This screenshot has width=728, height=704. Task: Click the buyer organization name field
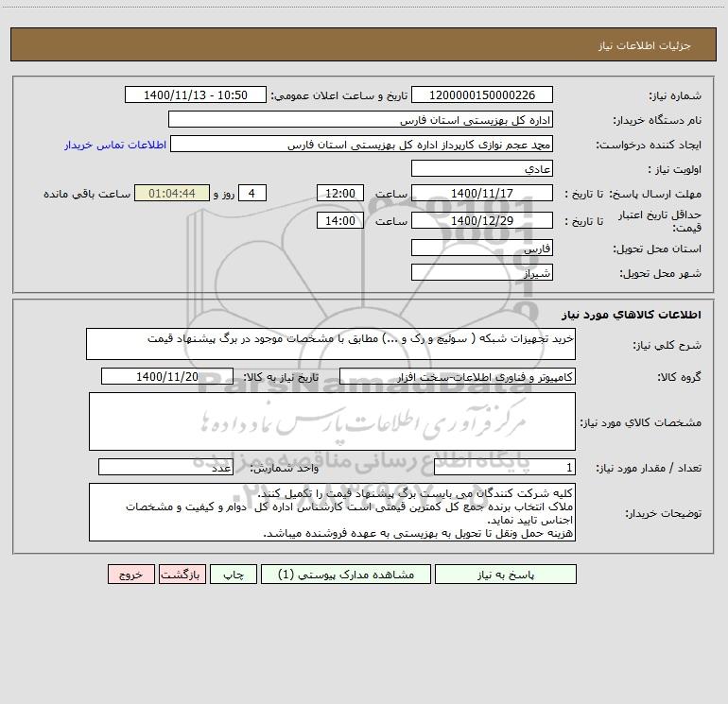tap(360, 119)
